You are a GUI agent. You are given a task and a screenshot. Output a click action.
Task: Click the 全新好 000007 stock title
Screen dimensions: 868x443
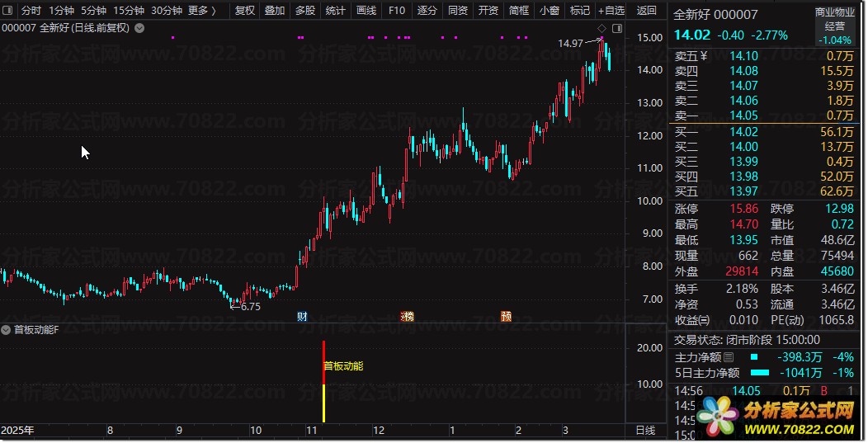tap(715, 14)
